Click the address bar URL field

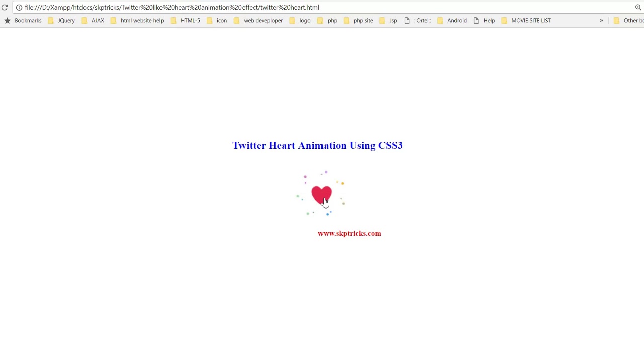coord(327,7)
